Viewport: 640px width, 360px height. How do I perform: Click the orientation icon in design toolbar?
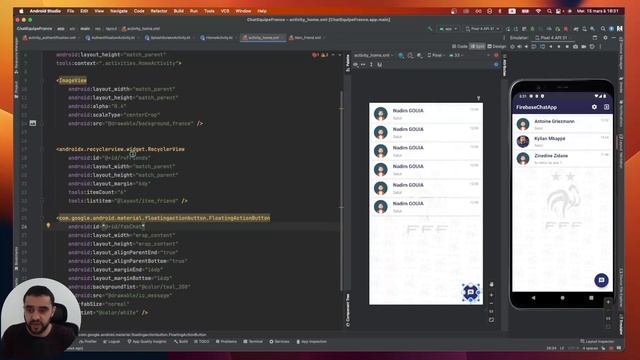pos(411,55)
